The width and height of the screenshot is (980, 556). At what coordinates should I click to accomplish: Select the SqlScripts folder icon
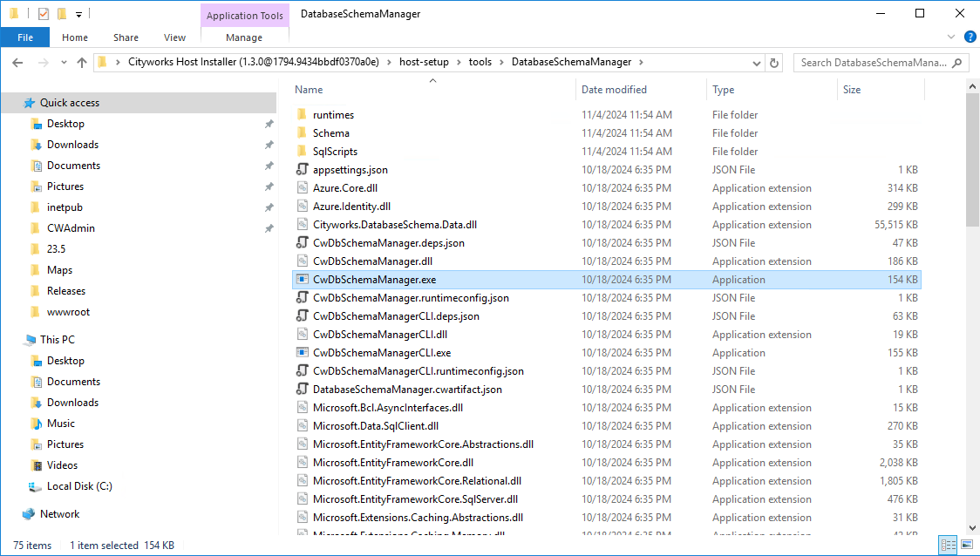[302, 152]
